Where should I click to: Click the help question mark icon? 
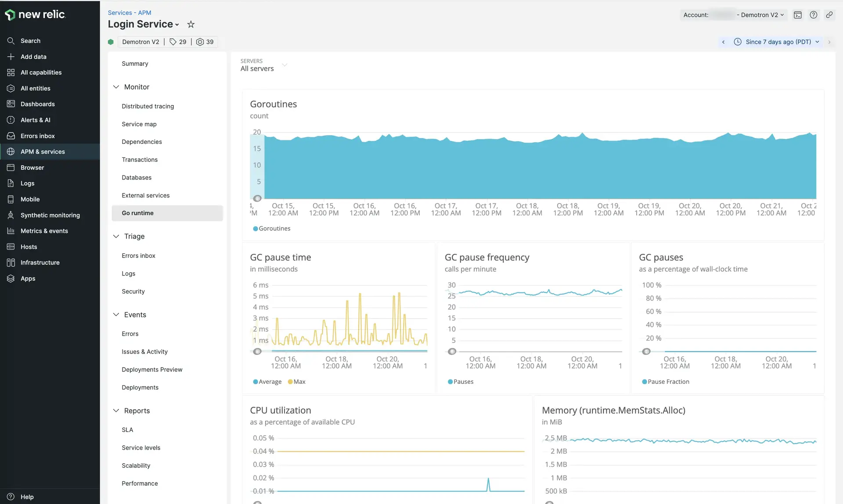[x=814, y=15]
